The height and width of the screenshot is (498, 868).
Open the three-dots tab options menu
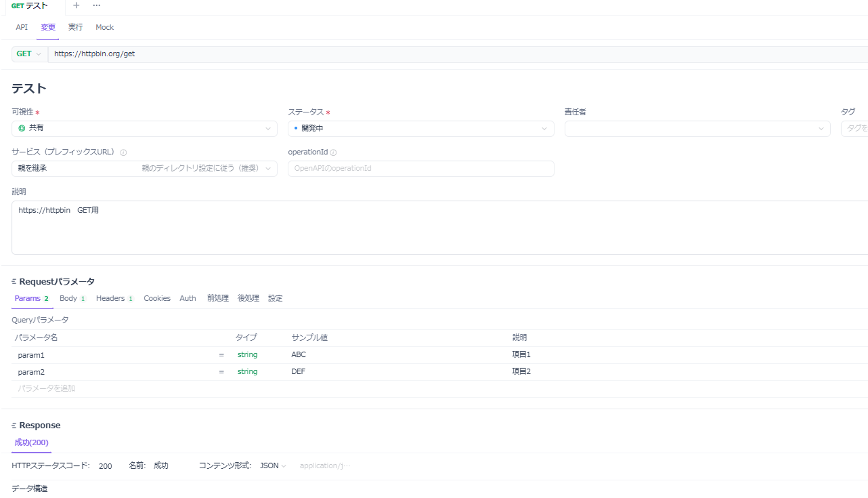pos(97,5)
